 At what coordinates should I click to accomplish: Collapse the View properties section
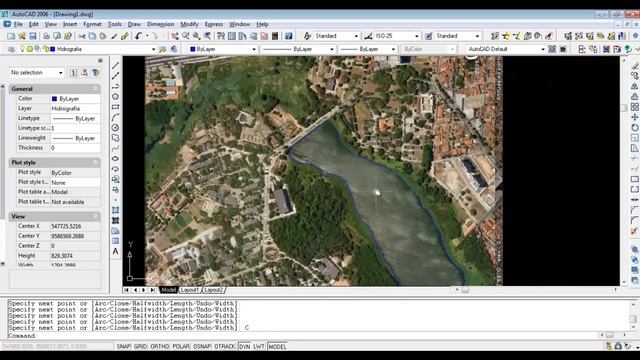click(x=95, y=216)
